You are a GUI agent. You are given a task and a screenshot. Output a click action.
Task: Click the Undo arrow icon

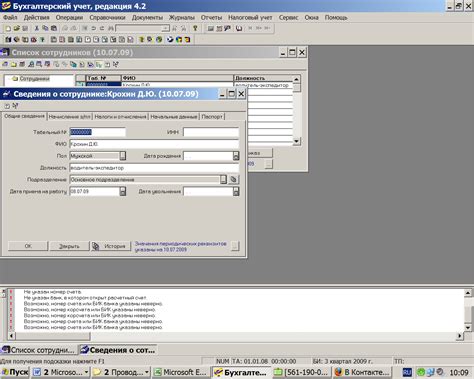(x=94, y=29)
